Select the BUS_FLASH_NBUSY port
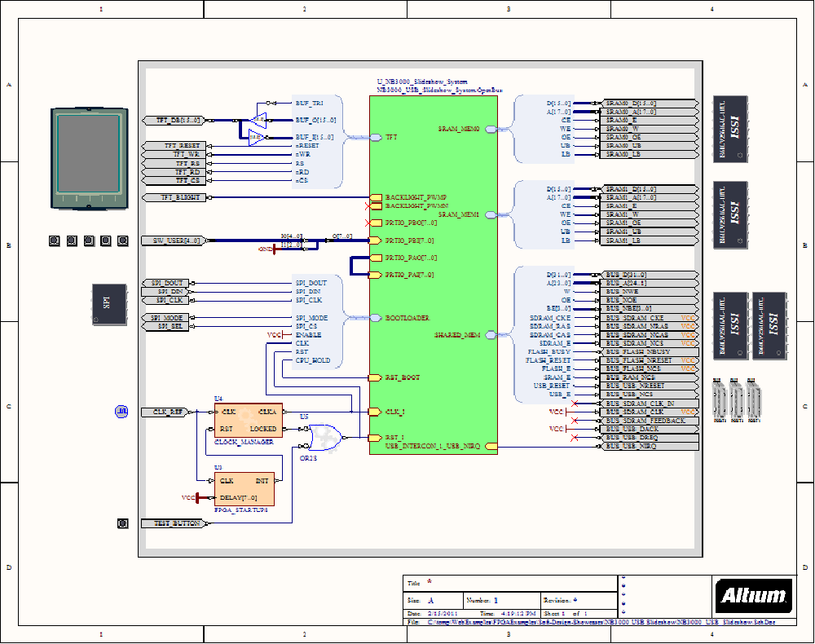 click(x=650, y=352)
